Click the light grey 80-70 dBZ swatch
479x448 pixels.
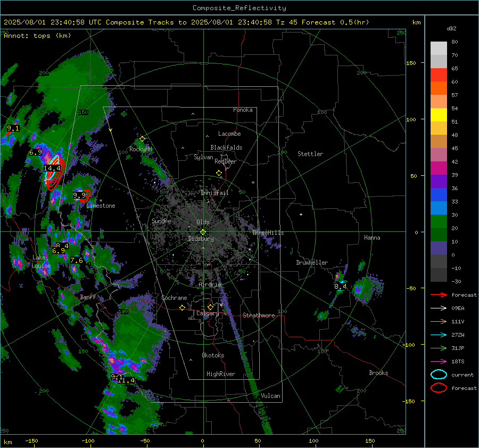(439, 48)
